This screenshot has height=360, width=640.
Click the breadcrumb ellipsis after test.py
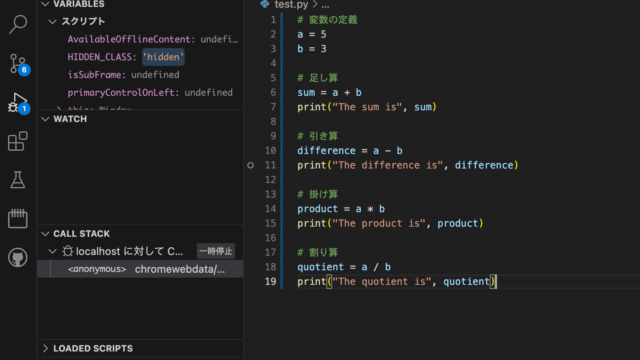(325, 5)
